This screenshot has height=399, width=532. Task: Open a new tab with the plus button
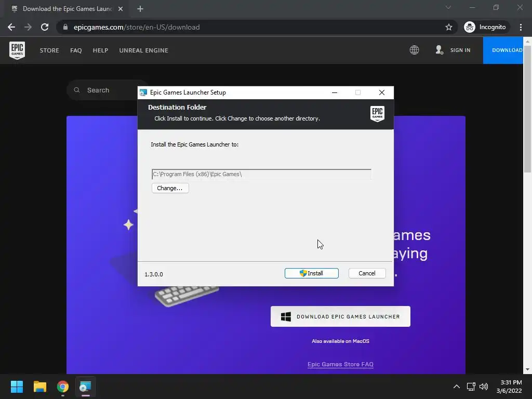pyautogui.click(x=140, y=9)
